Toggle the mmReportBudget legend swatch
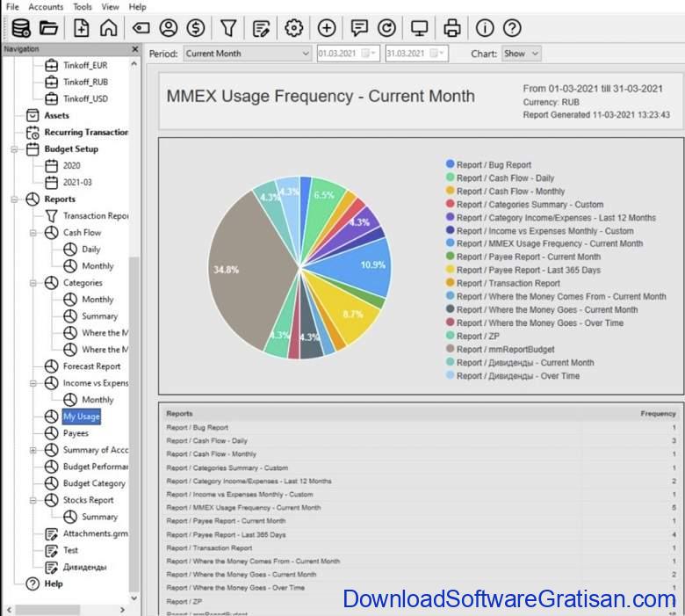 450,349
